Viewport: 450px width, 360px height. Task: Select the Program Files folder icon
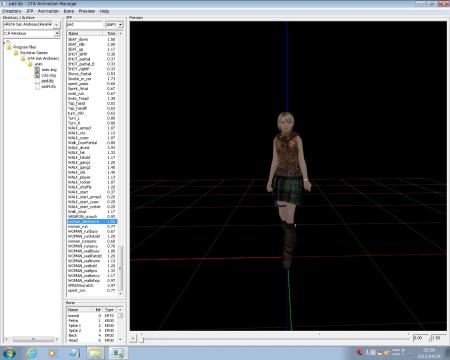pos(9,47)
